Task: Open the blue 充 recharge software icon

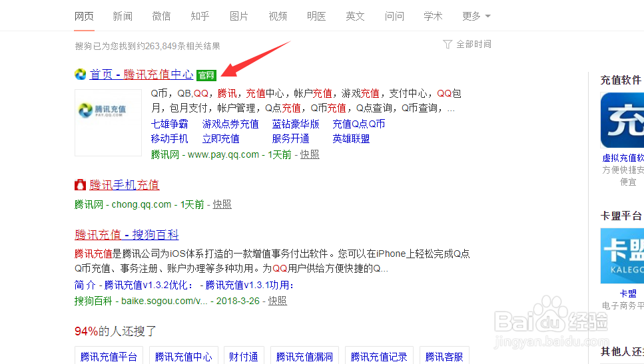Action: tap(622, 120)
